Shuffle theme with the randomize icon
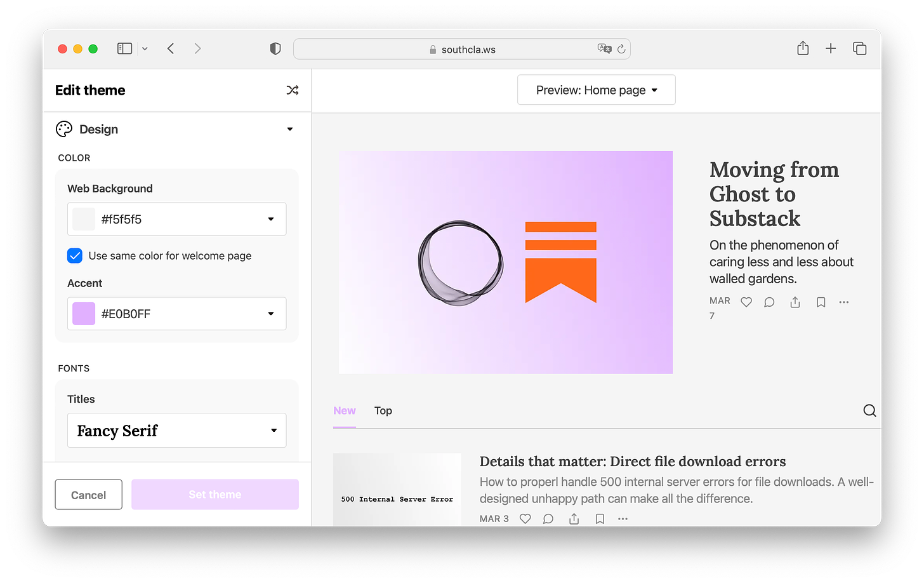This screenshot has width=924, height=583. (x=292, y=90)
